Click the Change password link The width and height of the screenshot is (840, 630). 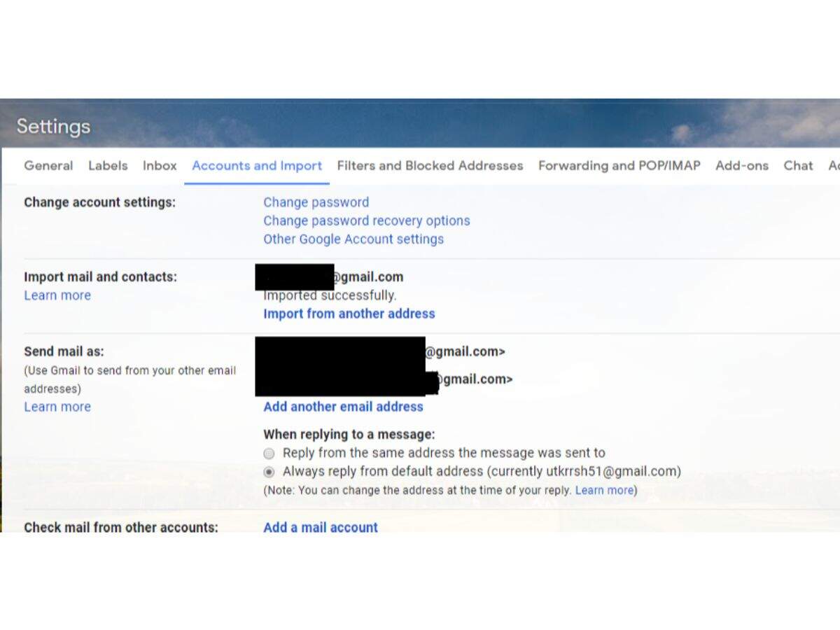[316, 202]
